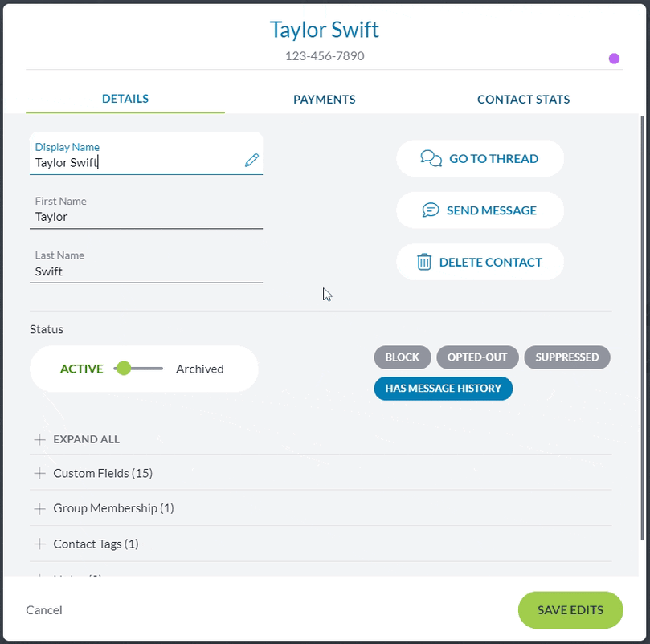Screen dimensions: 650x644
Task: Switch to the Payments tab
Action: point(324,100)
